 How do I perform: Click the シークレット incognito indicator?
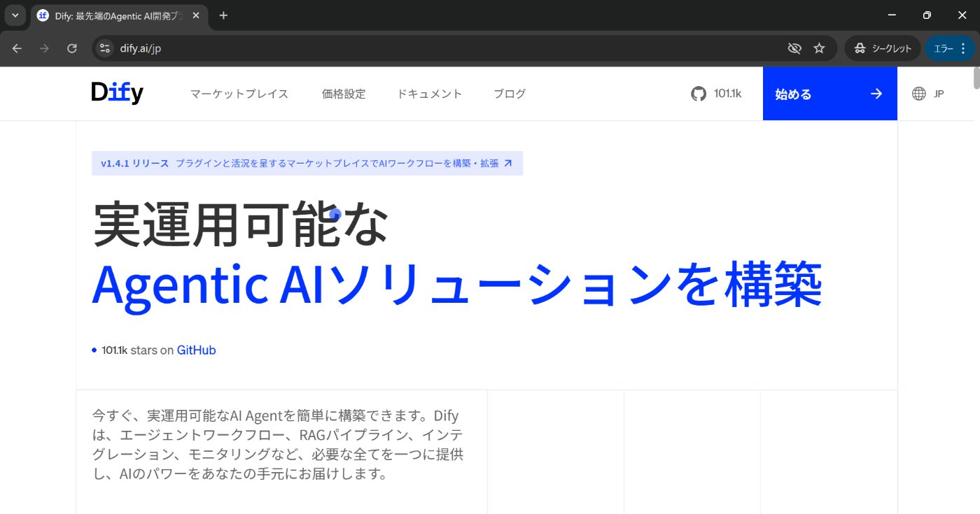click(883, 48)
